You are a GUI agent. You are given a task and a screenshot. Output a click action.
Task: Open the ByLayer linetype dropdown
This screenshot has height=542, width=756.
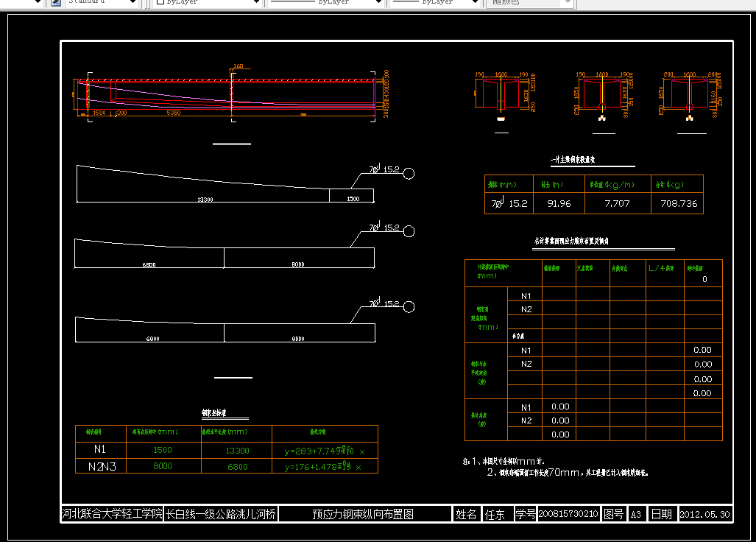click(326, 2)
